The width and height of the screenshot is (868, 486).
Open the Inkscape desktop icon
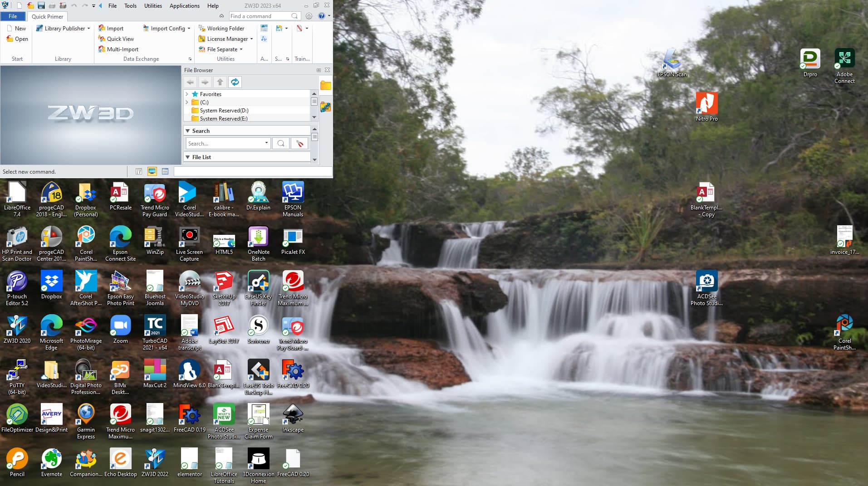click(293, 418)
